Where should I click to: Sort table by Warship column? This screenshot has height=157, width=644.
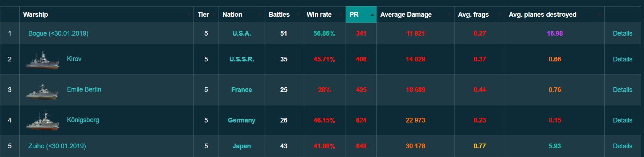[36, 15]
